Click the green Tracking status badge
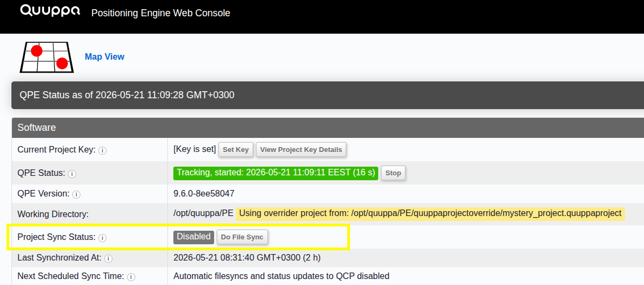Viewport: 644px width, 285px height. click(276, 173)
